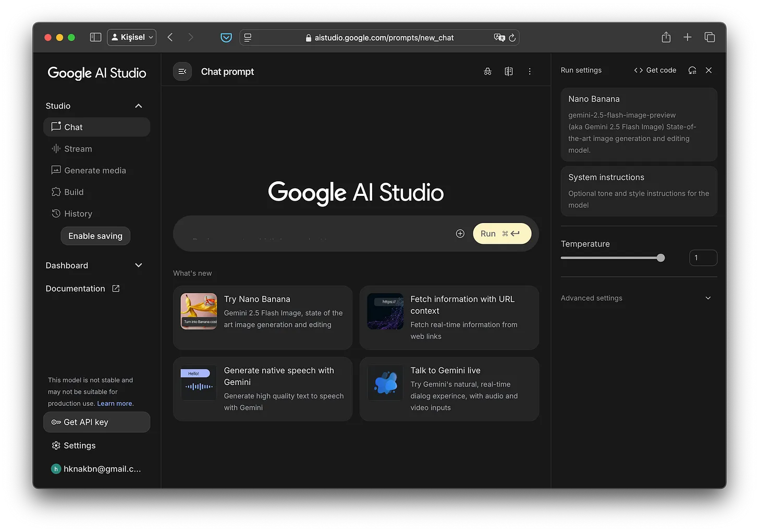The height and width of the screenshot is (532, 759).
Task: Click the Chat prompt title text
Action: (x=227, y=72)
